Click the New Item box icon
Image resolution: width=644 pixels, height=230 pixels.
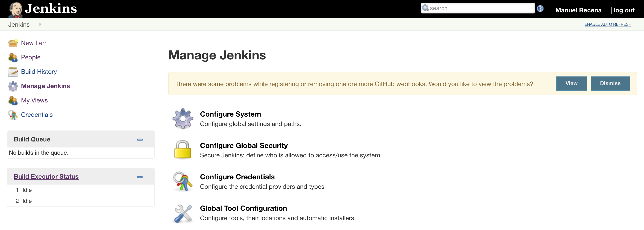(13, 43)
